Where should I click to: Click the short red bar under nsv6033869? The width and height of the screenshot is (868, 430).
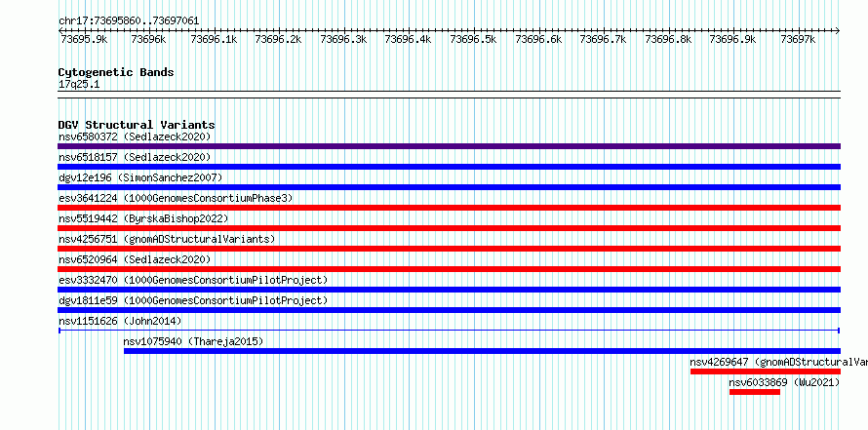pyautogui.click(x=755, y=392)
